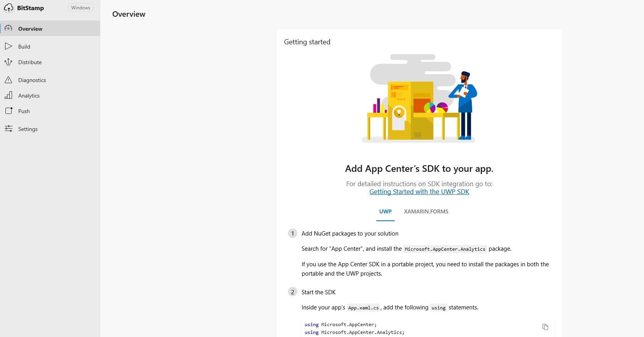Click the Diagnostics warning-triangle icon
Screen dimensions: 644x337
(9, 80)
